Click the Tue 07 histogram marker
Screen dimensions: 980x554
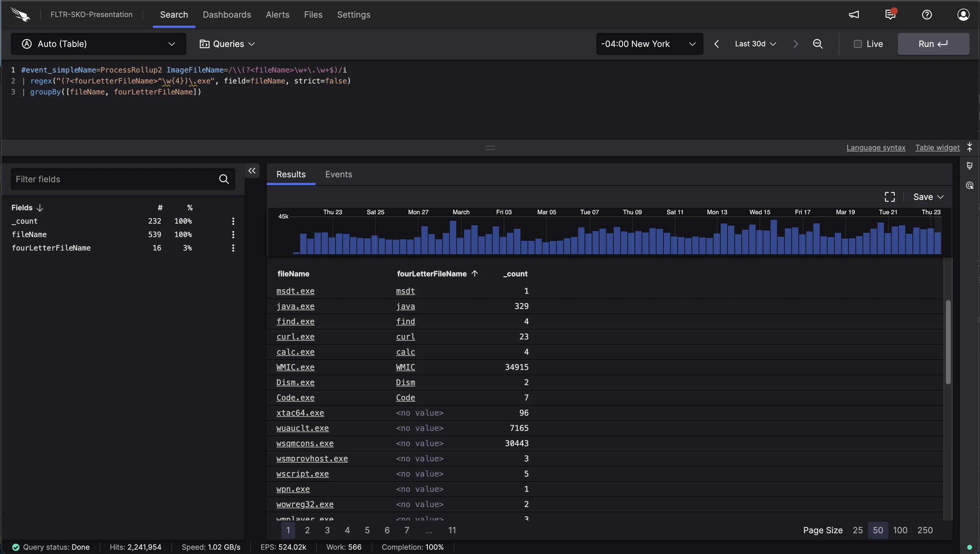(589, 212)
